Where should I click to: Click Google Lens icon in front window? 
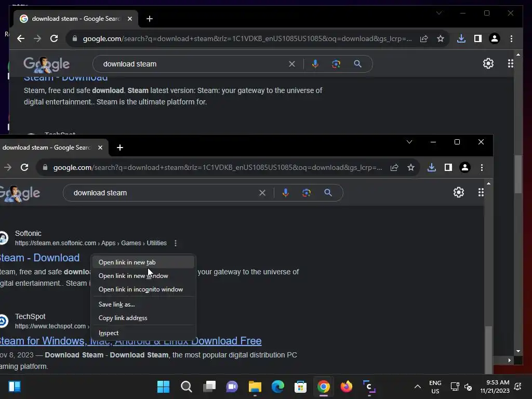[x=307, y=193]
